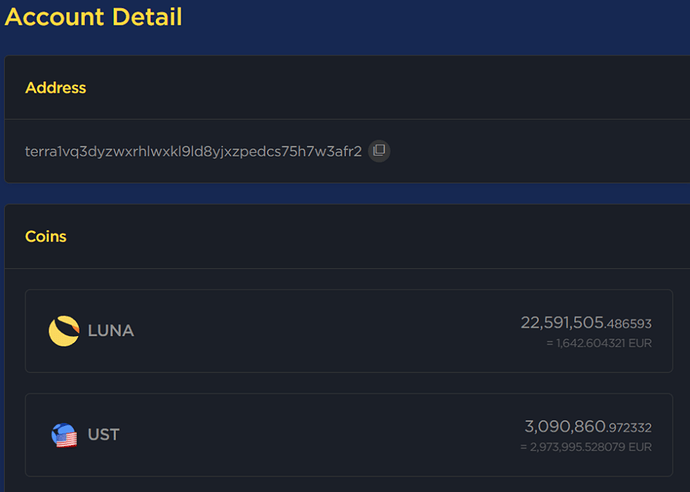Click the EUR currency unit in LUNA row
The width and height of the screenshot is (690, 492).
pos(640,343)
